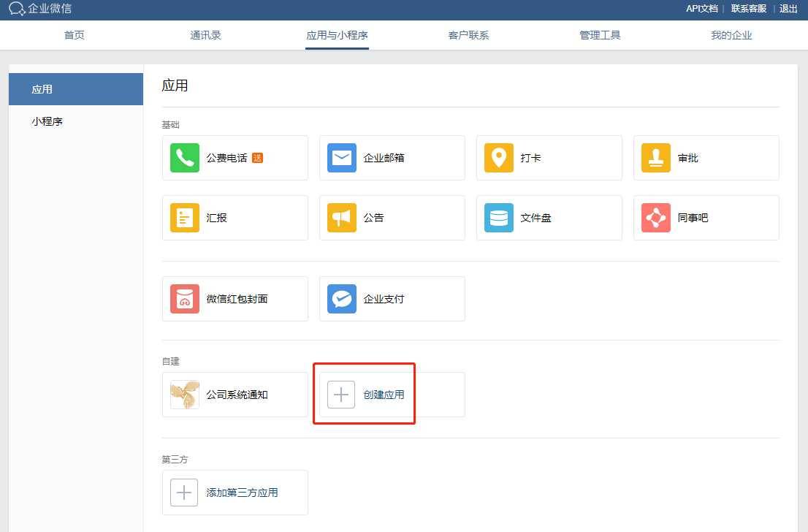
Task: Click the 汇报 app label
Action: (x=216, y=218)
